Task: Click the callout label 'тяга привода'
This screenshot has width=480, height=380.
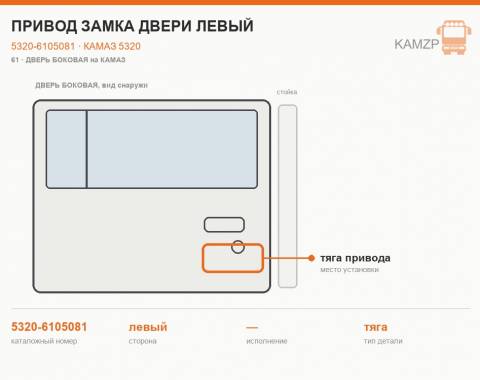Action: 355,258
